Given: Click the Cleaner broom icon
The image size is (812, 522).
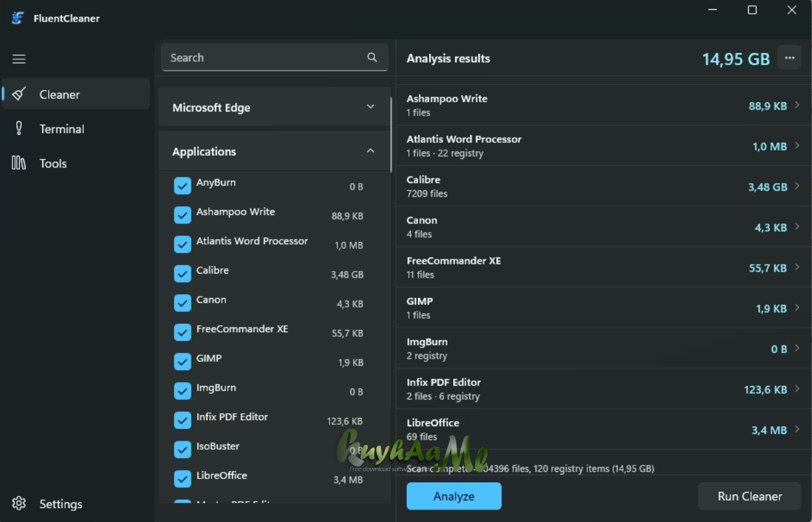Looking at the screenshot, I should (19, 94).
